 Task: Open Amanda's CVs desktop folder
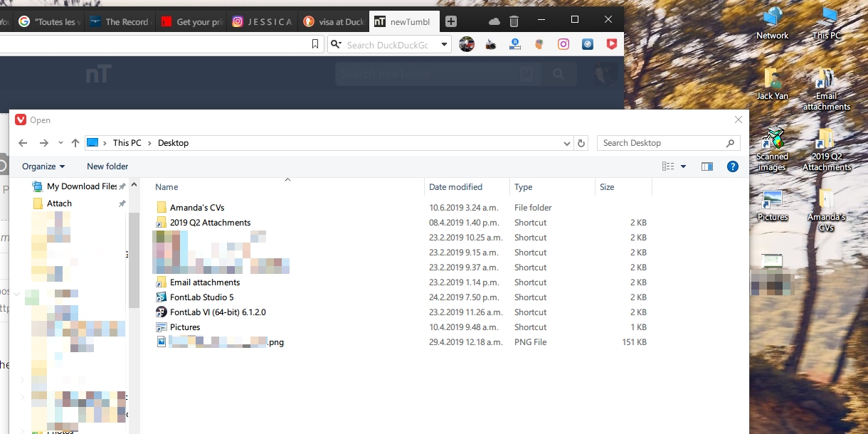coord(826,211)
